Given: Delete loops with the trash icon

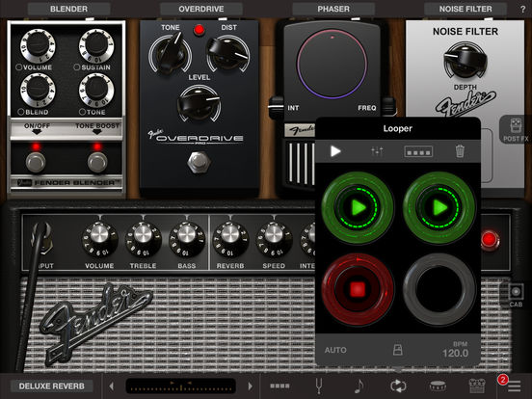Looking at the screenshot, I should tap(460, 151).
